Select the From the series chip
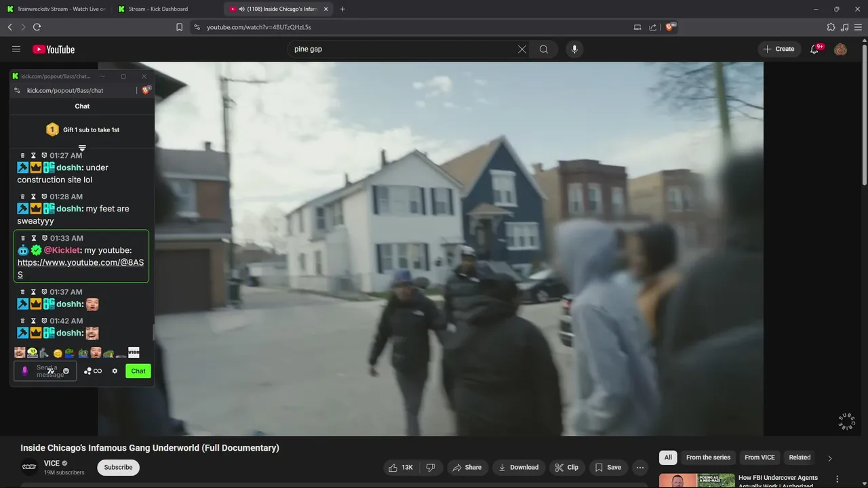This screenshot has width=868, height=488. tap(708, 457)
